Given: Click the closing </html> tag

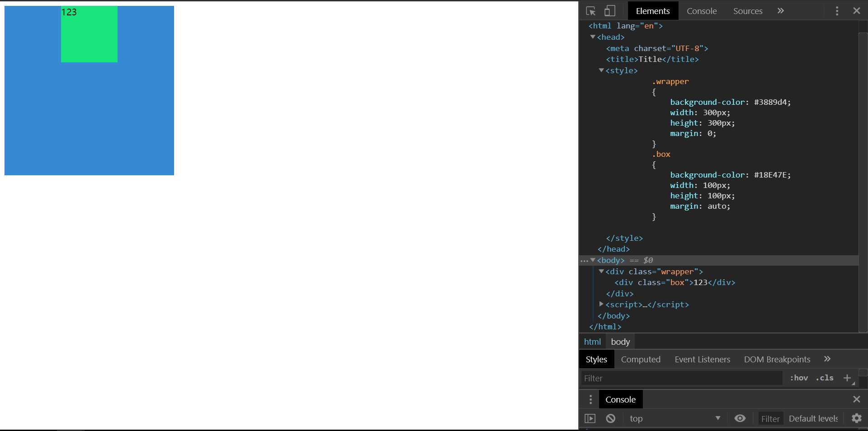Looking at the screenshot, I should point(605,327).
